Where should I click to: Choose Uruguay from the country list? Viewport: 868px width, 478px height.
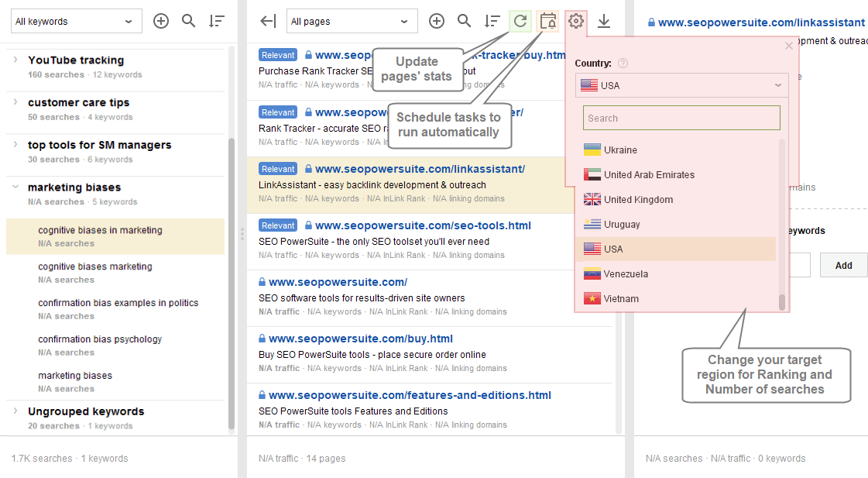pyautogui.click(x=676, y=225)
